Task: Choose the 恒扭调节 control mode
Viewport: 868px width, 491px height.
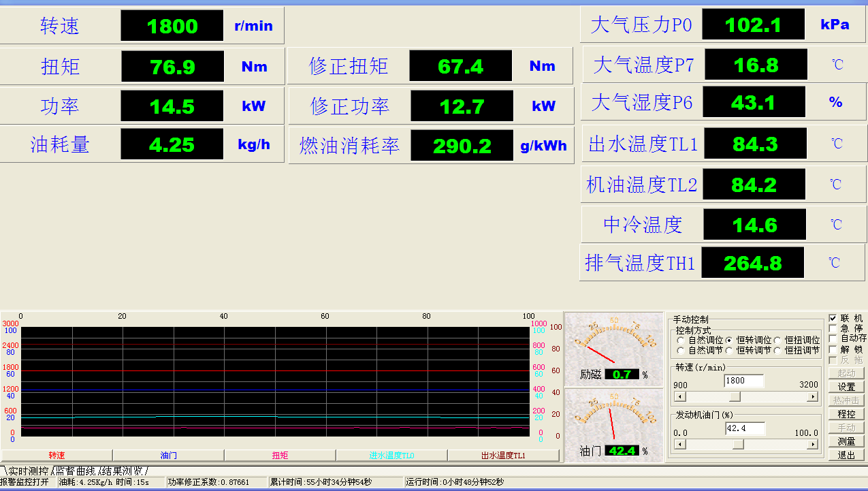Action: (x=777, y=351)
